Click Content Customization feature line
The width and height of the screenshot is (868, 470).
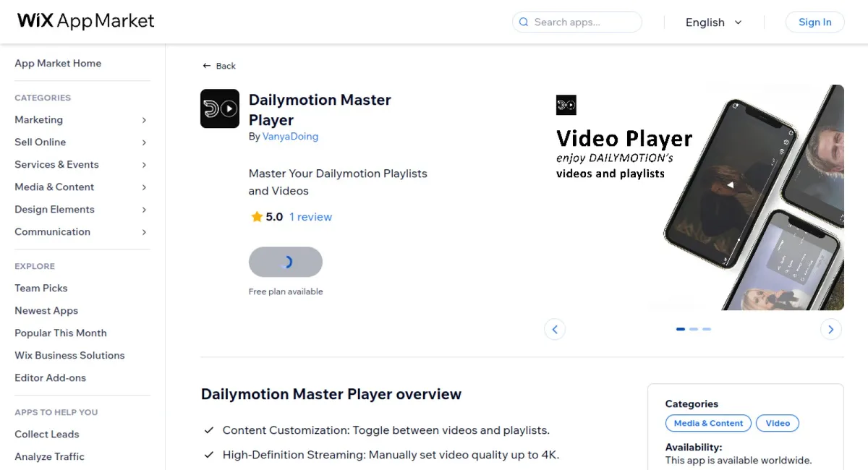click(386, 430)
